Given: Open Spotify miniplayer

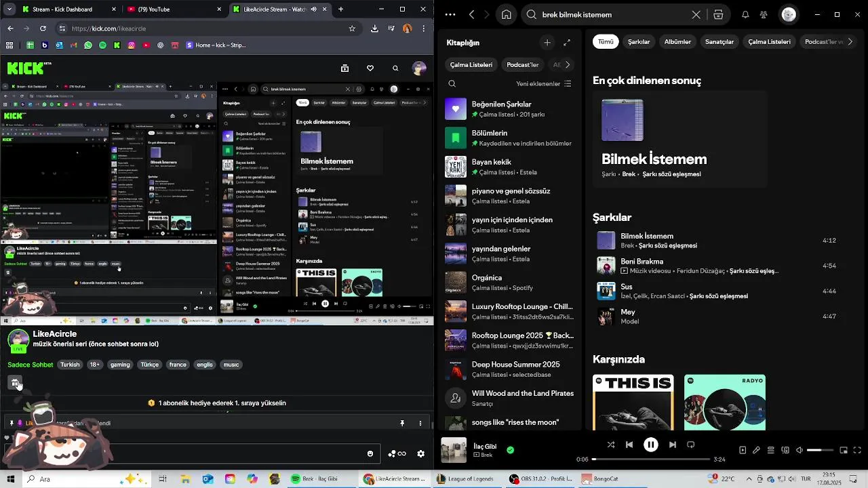Looking at the screenshot, I should click(844, 450).
